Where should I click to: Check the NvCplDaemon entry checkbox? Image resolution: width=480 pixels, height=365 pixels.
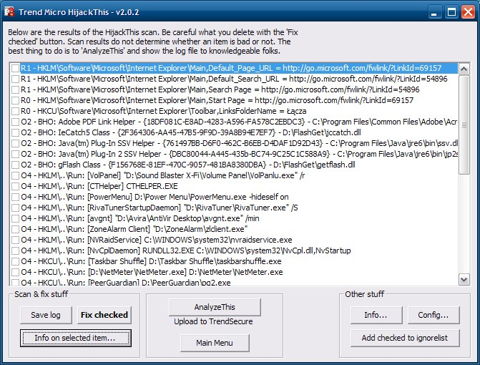(x=15, y=251)
